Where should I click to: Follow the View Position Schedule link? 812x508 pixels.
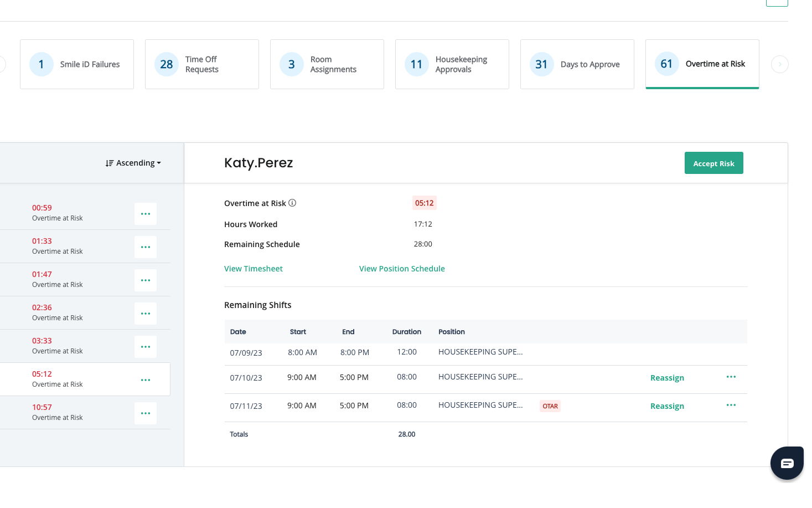[x=402, y=269]
